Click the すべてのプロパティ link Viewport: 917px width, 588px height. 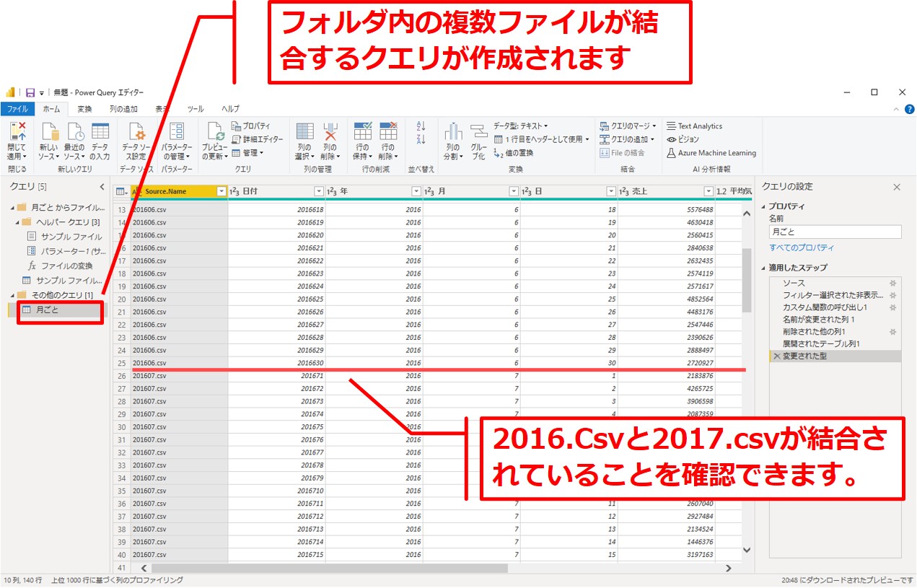click(x=801, y=247)
